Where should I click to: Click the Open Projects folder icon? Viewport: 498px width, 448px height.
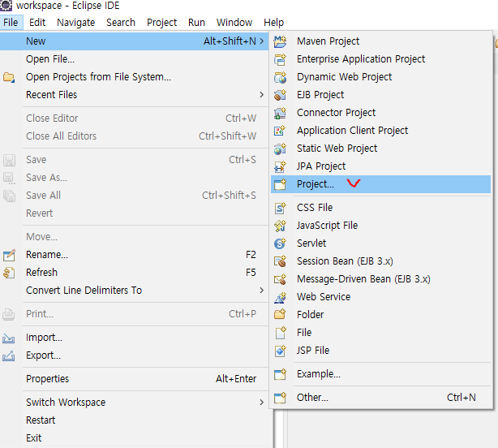[x=9, y=77]
